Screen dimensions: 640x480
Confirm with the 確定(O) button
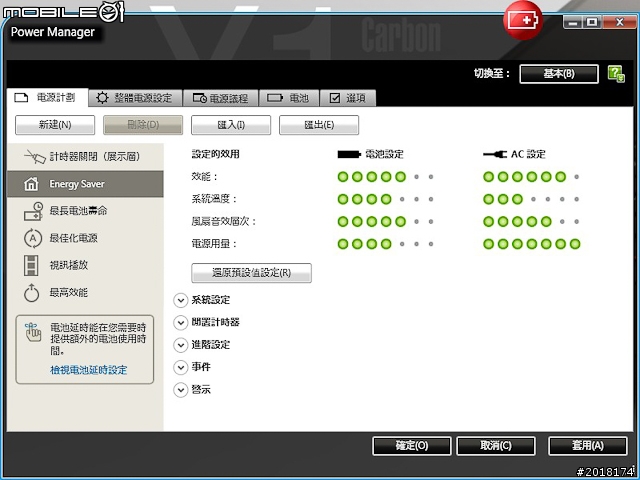tap(412, 446)
